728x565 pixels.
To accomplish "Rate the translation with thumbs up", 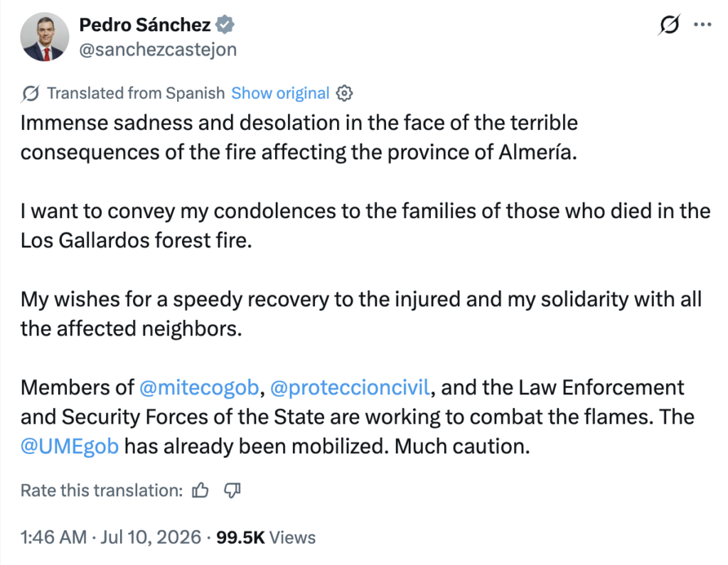I will (200, 490).
